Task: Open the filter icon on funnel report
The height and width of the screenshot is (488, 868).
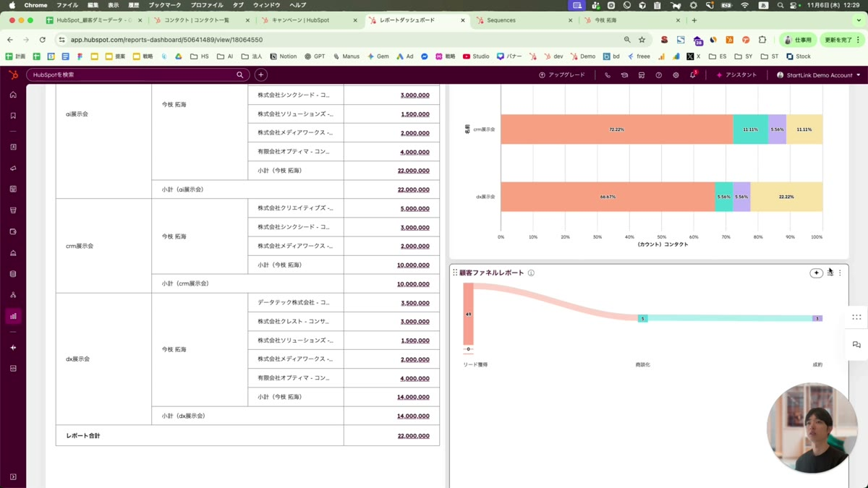Action: (830, 273)
